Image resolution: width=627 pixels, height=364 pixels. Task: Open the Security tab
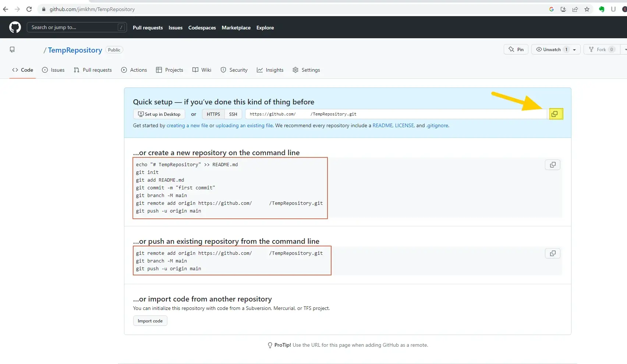click(x=234, y=70)
